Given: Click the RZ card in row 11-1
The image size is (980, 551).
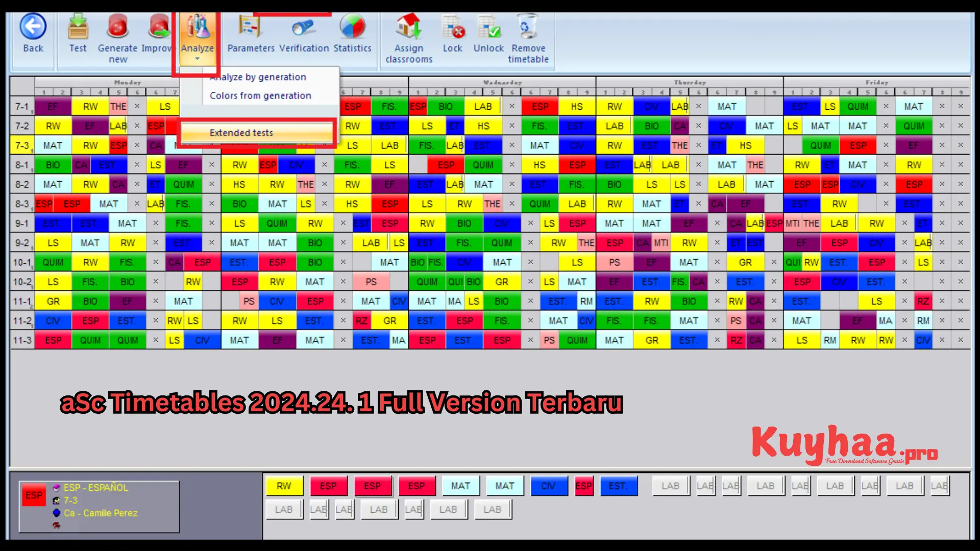Looking at the screenshot, I should tap(923, 301).
